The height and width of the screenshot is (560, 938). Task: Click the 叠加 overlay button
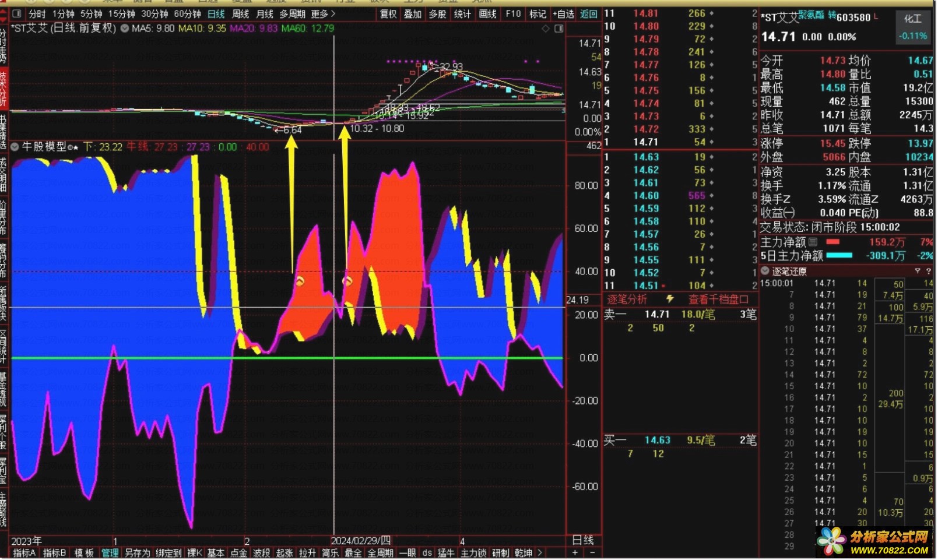pyautogui.click(x=413, y=14)
